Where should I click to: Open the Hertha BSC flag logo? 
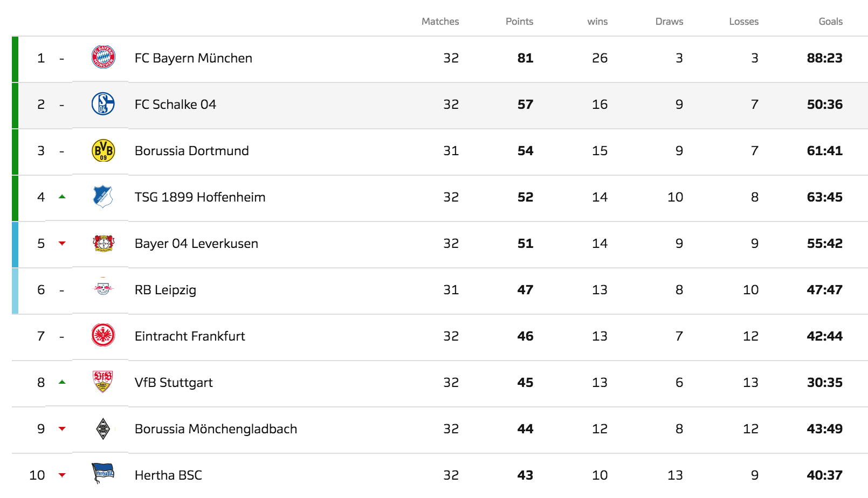click(x=103, y=473)
